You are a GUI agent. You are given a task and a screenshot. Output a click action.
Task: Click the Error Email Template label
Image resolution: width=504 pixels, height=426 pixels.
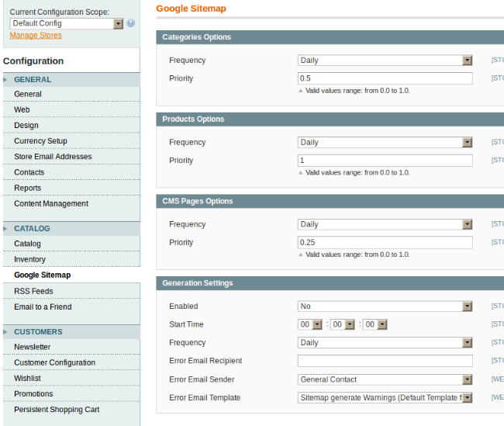(x=205, y=398)
